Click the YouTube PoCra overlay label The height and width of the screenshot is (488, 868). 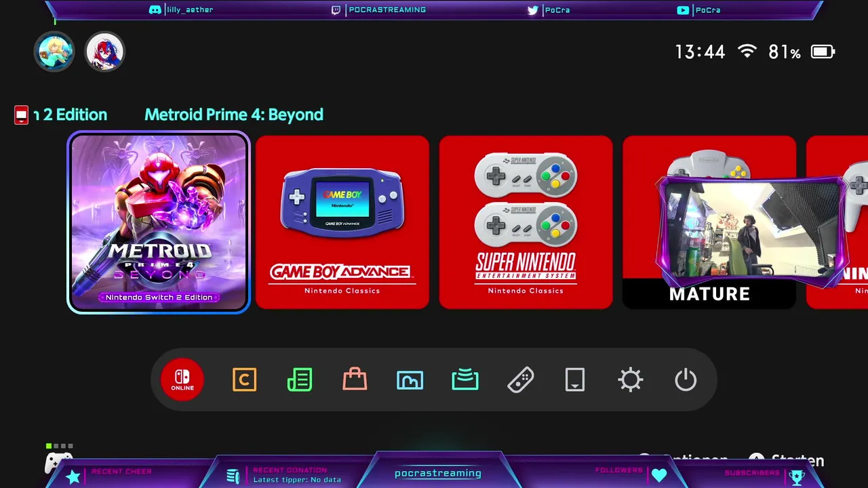(698, 10)
